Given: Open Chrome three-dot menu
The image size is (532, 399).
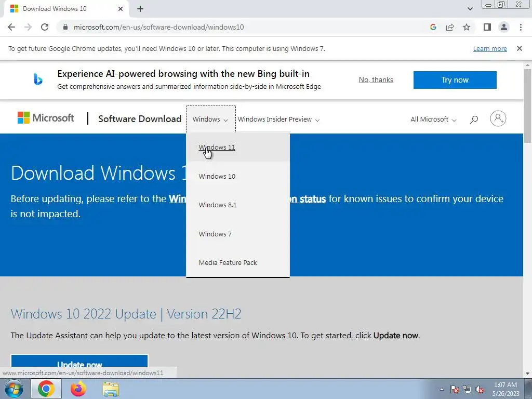Looking at the screenshot, I should (x=521, y=27).
